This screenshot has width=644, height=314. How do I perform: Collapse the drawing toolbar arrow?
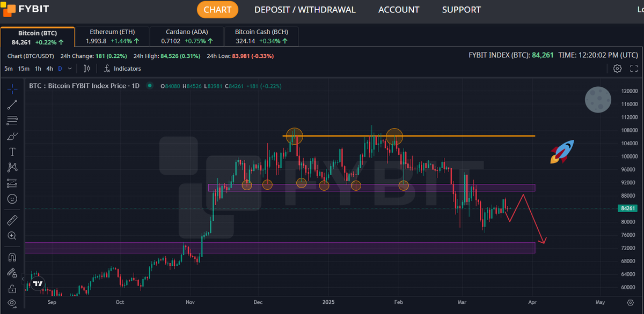coord(23,280)
